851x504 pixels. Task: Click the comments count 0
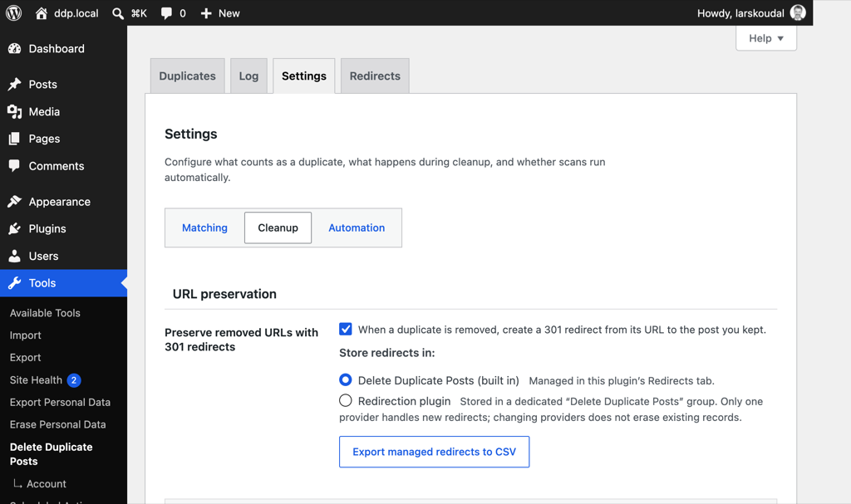tap(183, 13)
